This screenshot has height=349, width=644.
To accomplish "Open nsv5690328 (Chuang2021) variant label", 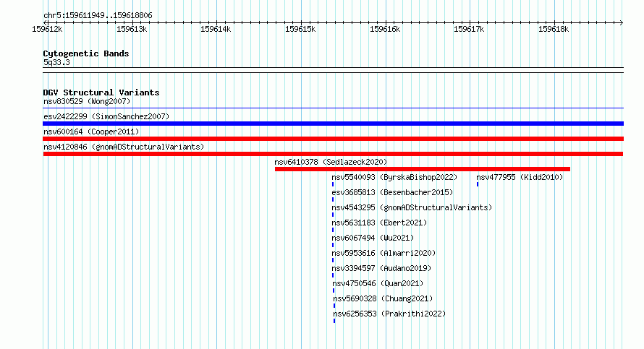I will pyautogui.click(x=384, y=298).
